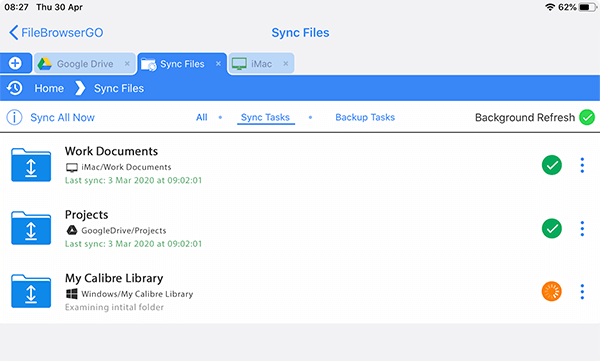Click the battery status indicator
The height and width of the screenshot is (361, 600).
pos(587,7)
